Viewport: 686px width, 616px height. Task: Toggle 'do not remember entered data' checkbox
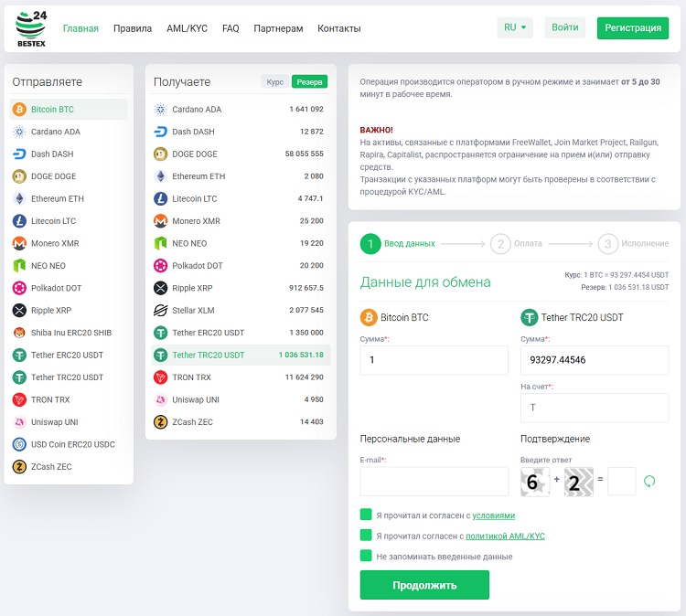[x=366, y=556]
